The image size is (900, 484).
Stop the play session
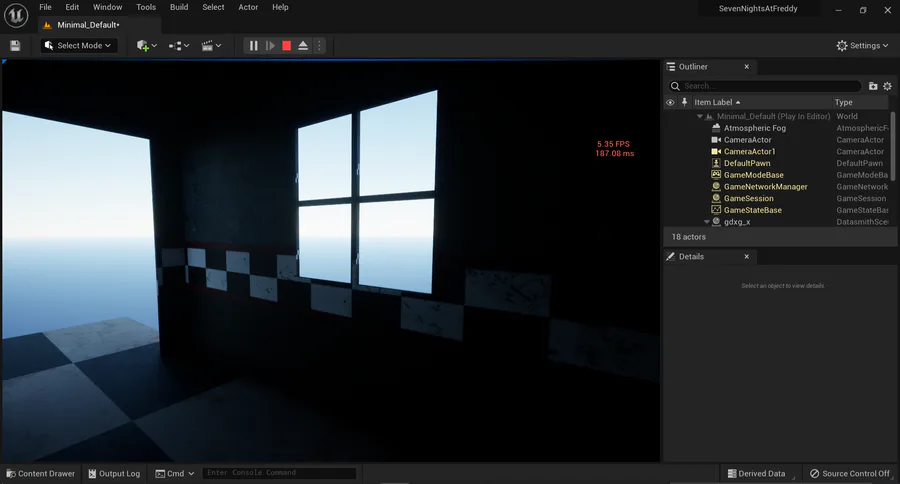pos(286,45)
